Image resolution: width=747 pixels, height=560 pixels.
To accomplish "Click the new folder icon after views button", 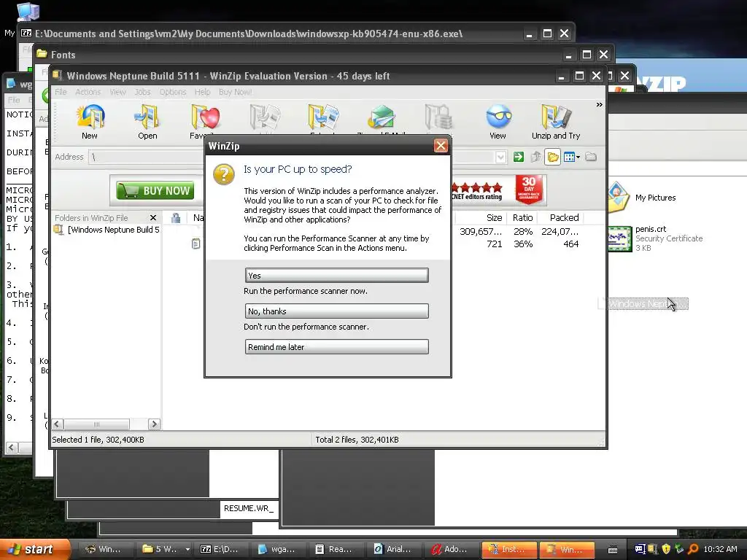I will click(x=591, y=157).
